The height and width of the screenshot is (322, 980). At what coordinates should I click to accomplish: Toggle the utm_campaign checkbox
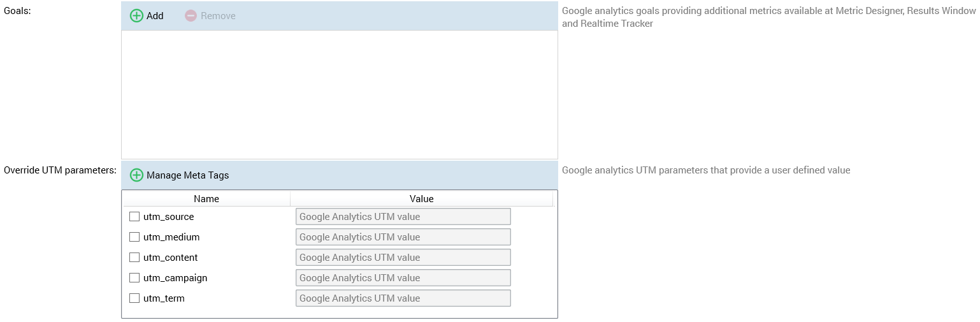(134, 278)
